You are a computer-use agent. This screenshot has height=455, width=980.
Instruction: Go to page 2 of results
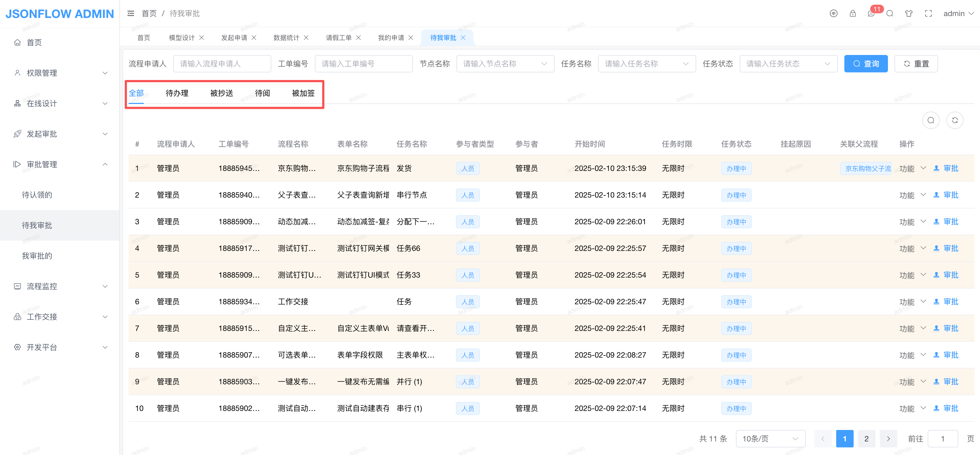click(866, 439)
